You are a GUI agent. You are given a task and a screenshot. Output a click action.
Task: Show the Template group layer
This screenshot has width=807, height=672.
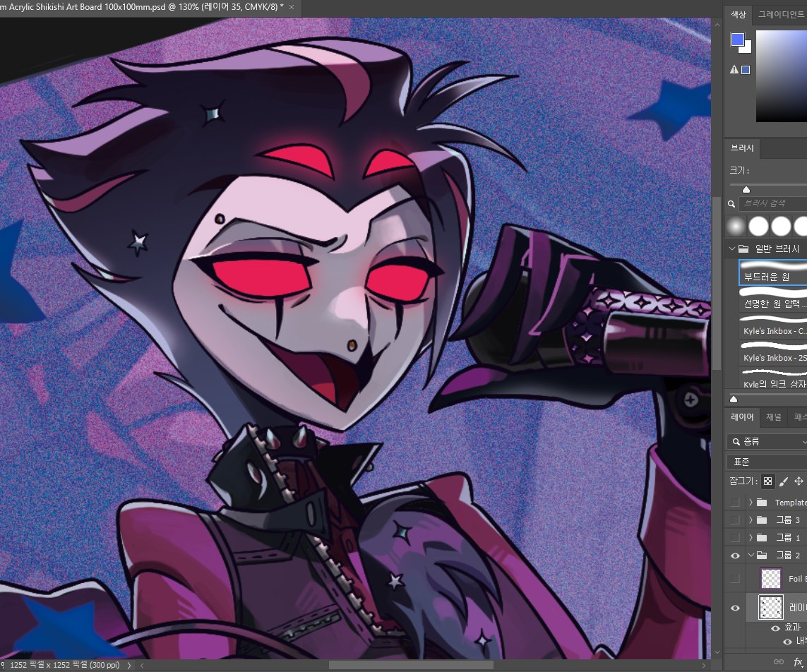[735, 502]
